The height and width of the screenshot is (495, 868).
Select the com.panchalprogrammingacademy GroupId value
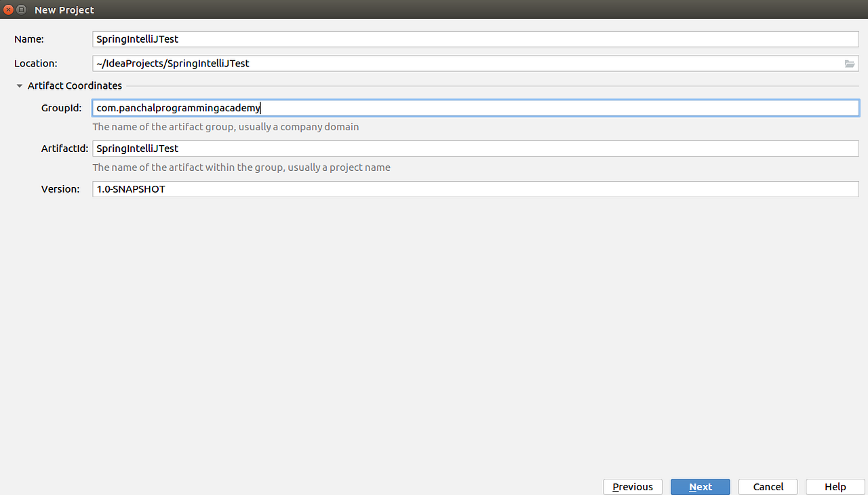coord(178,107)
